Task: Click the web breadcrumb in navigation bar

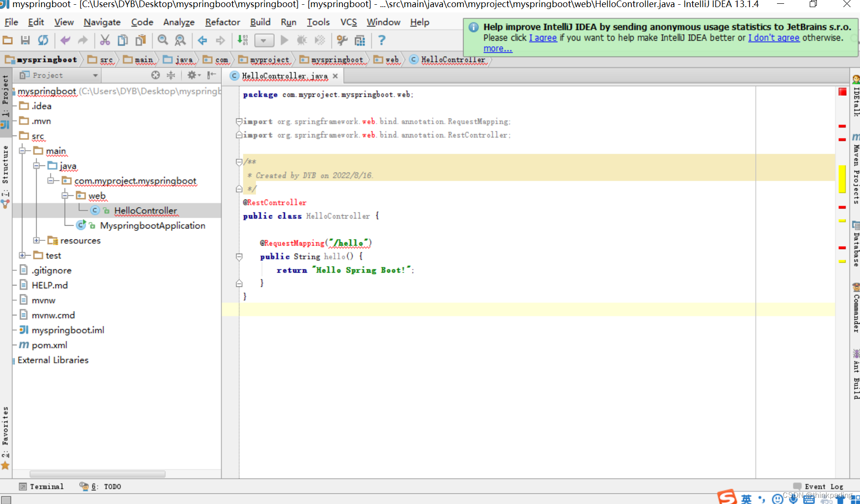Action: pos(387,60)
